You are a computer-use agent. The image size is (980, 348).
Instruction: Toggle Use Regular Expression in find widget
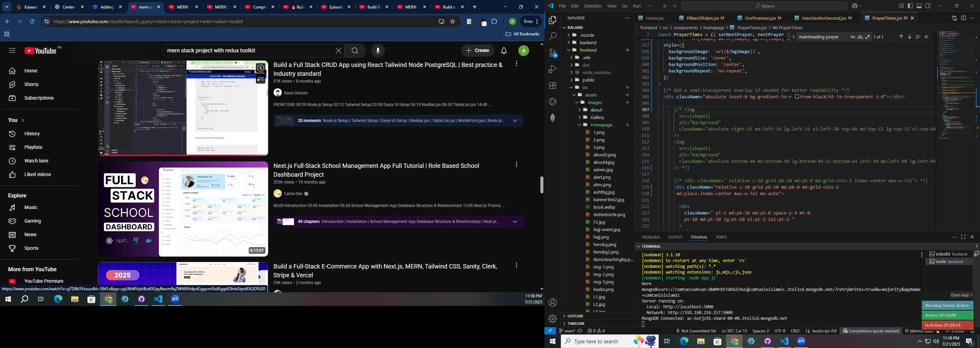coord(868,37)
